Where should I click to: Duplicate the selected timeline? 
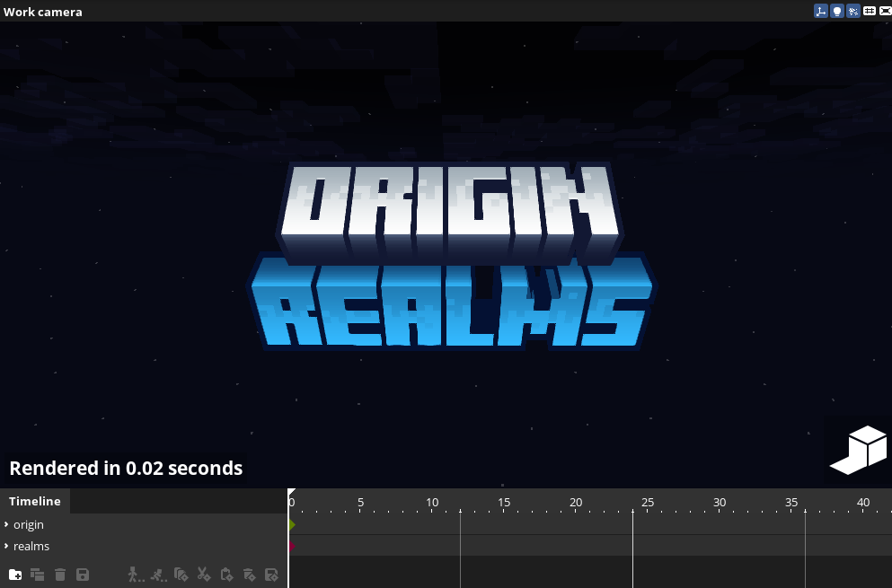point(37,575)
